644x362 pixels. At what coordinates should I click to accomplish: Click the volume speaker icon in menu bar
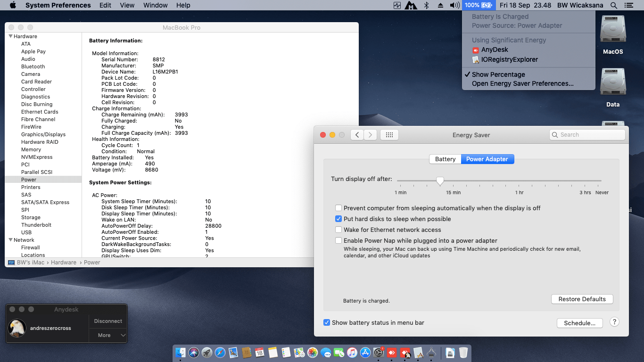(454, 5)
